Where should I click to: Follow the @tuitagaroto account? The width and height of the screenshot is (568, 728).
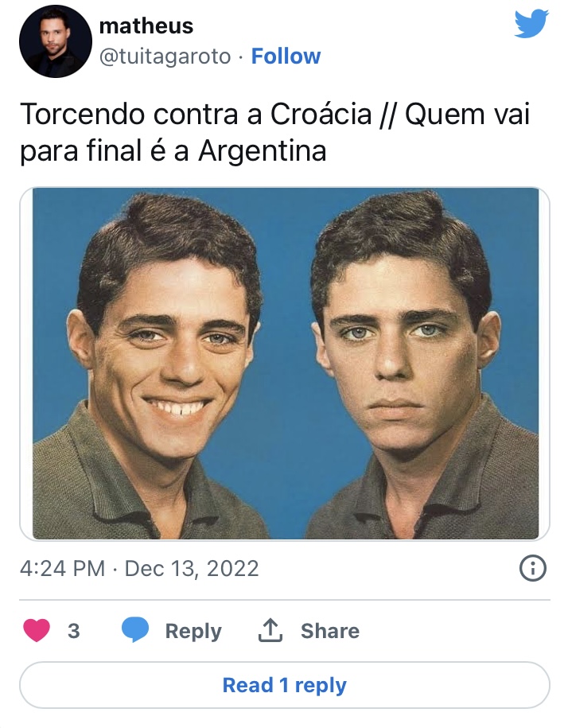(x=286, y=56)
